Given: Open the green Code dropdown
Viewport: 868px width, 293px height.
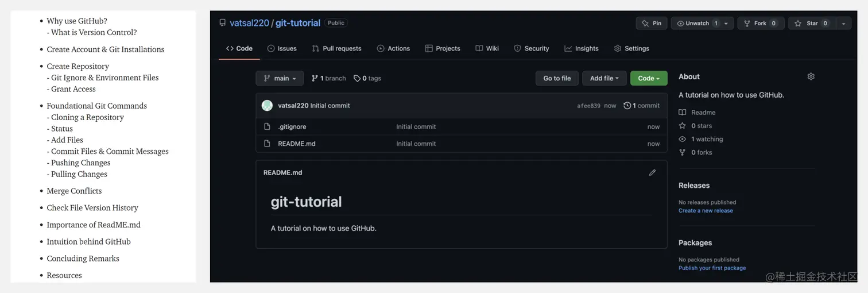Looking at the screenshot, I should [x=649, y=78].
